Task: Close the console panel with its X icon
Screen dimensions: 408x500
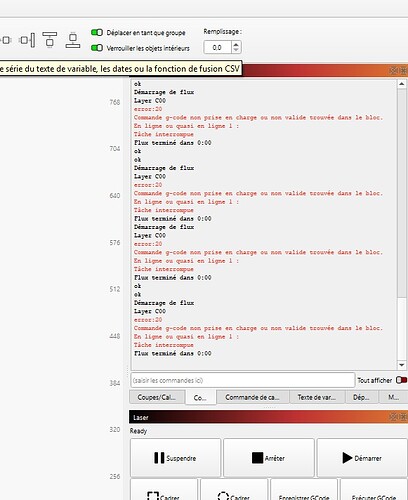Action: tap(403, 71)
